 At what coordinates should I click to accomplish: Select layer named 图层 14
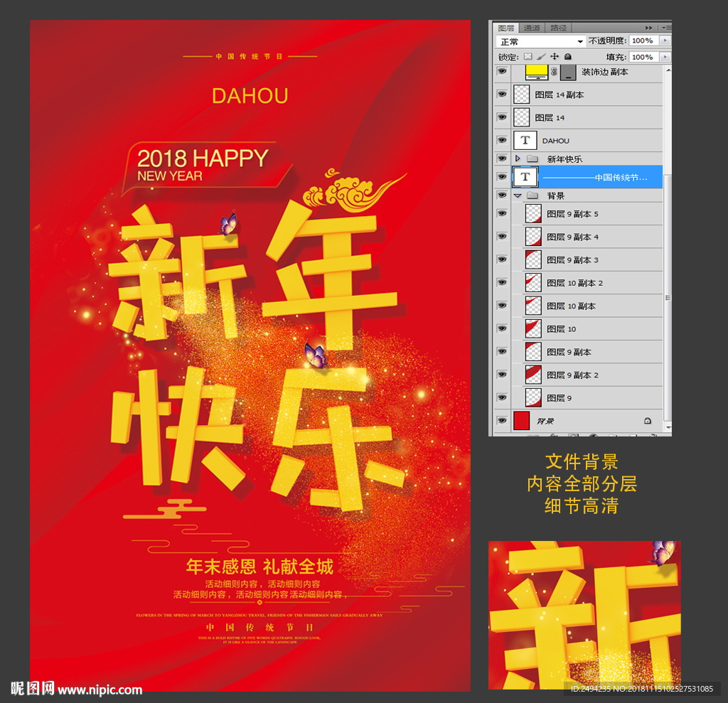click(x=550, y=117)
